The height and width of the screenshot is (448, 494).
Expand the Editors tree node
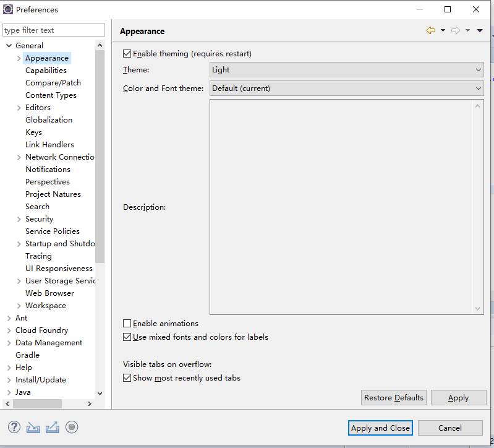tap(19, 108)
